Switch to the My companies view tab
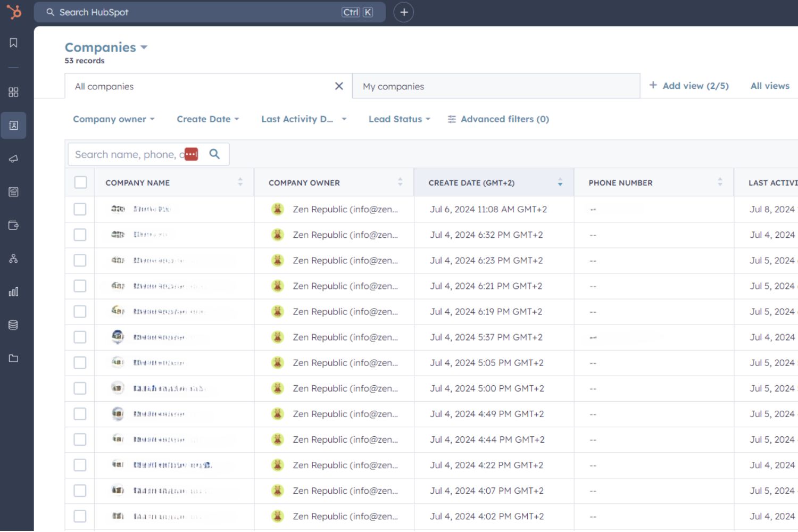The height and width of the screenshot is (532, 798). 496,86
